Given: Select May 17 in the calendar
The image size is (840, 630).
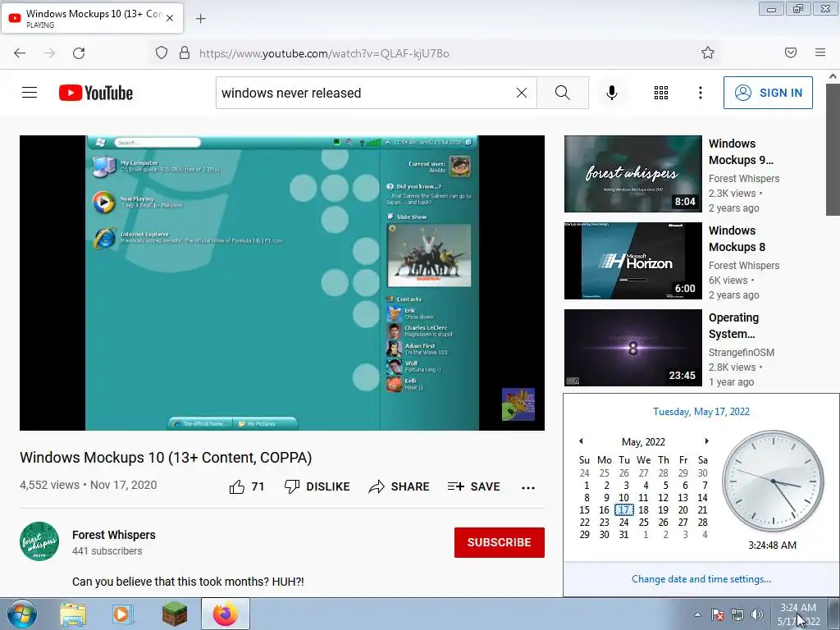Looking at the screenshot, I should tap(624, 510).
